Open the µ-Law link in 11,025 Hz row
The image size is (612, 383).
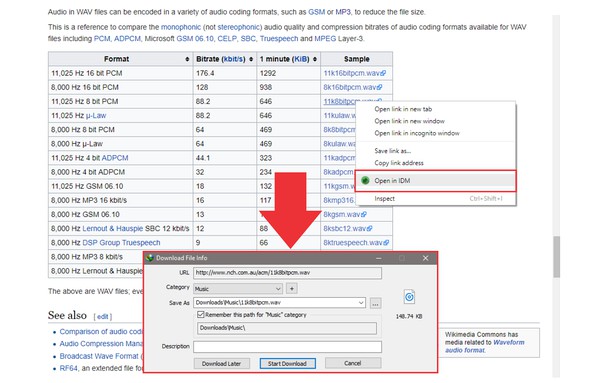96,116
